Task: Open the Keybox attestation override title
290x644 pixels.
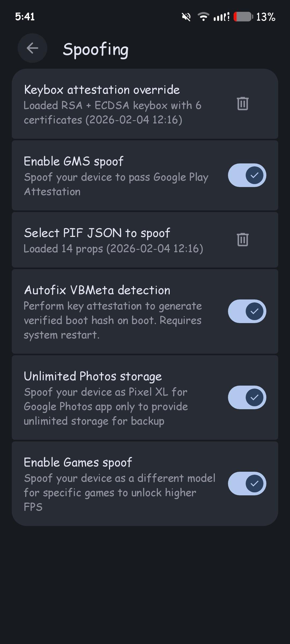Action: [102, 90]
